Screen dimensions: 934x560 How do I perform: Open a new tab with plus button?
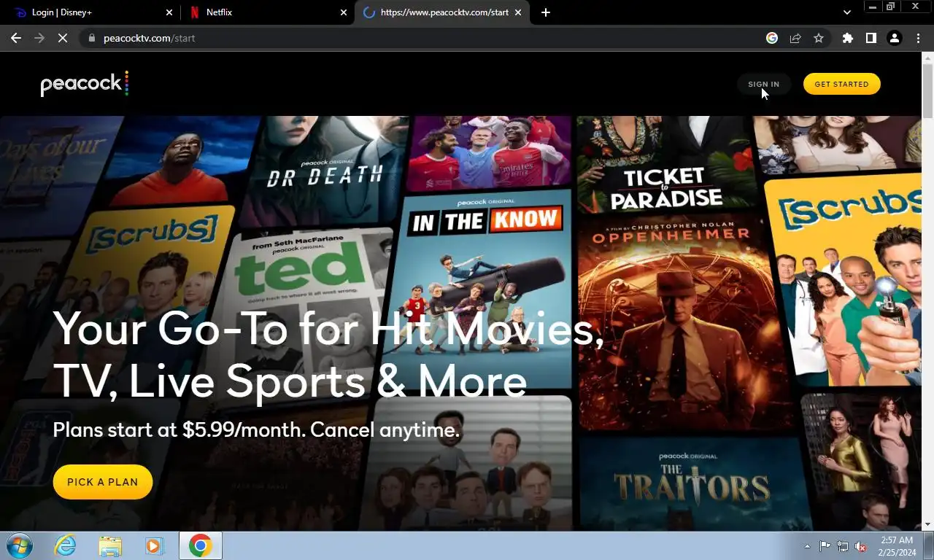tap(546, 12)
